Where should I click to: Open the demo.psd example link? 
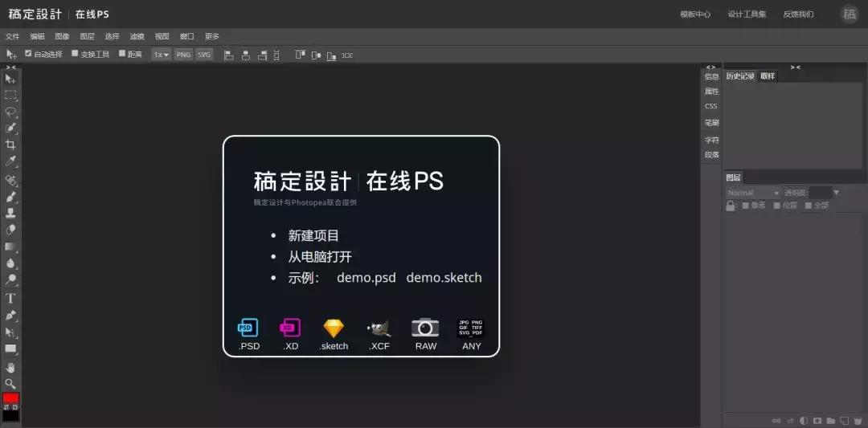click(366, 278)
